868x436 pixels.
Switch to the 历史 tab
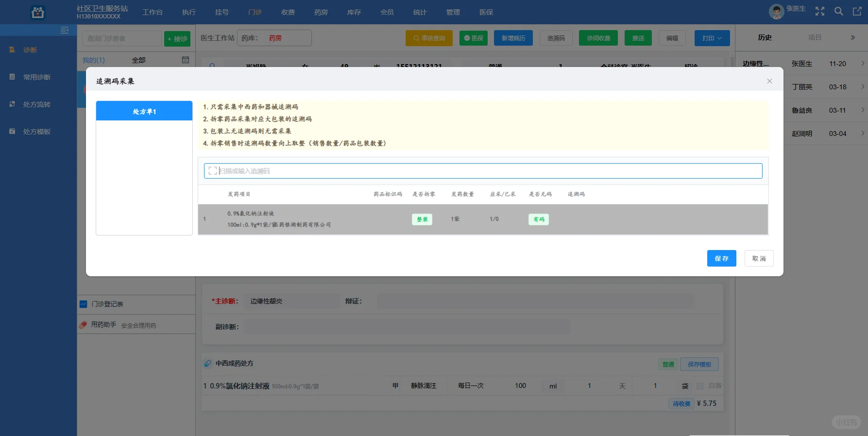[x=765, y=37]
